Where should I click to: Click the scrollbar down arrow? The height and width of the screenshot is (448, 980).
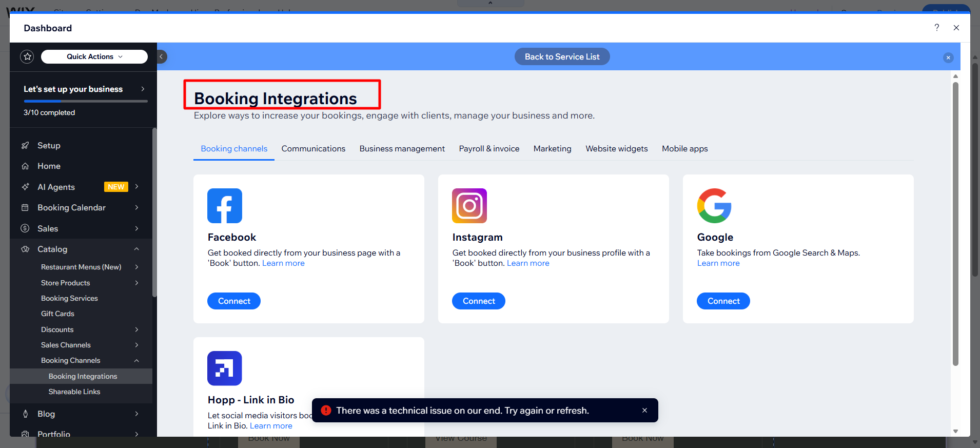point(955,432)
